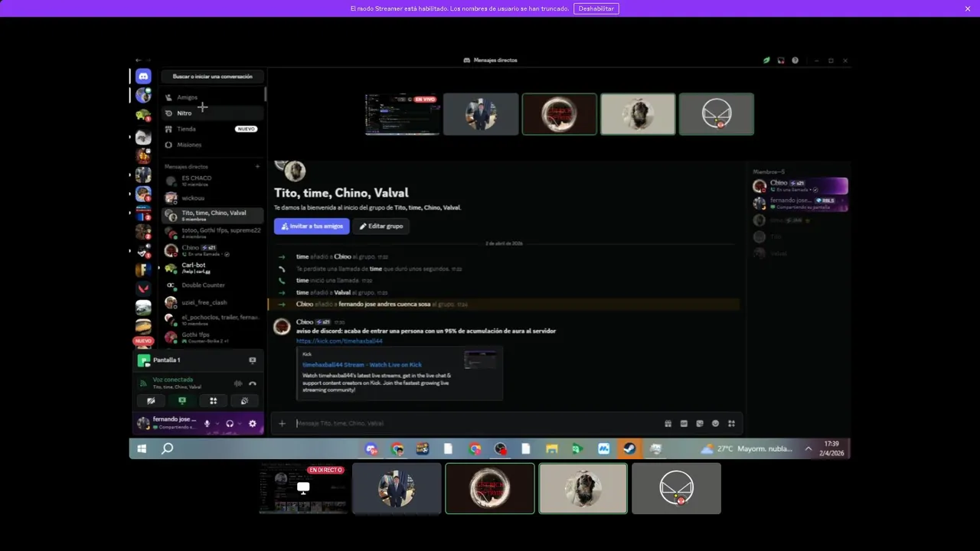Open the attachment plus button in message bar

click(x=282, y=423)
